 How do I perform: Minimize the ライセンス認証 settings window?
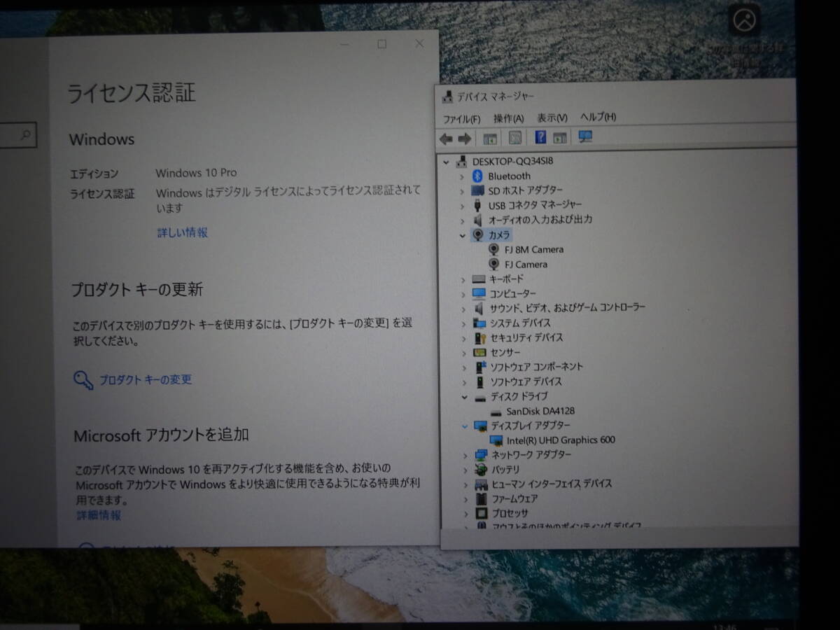[344, 45]
